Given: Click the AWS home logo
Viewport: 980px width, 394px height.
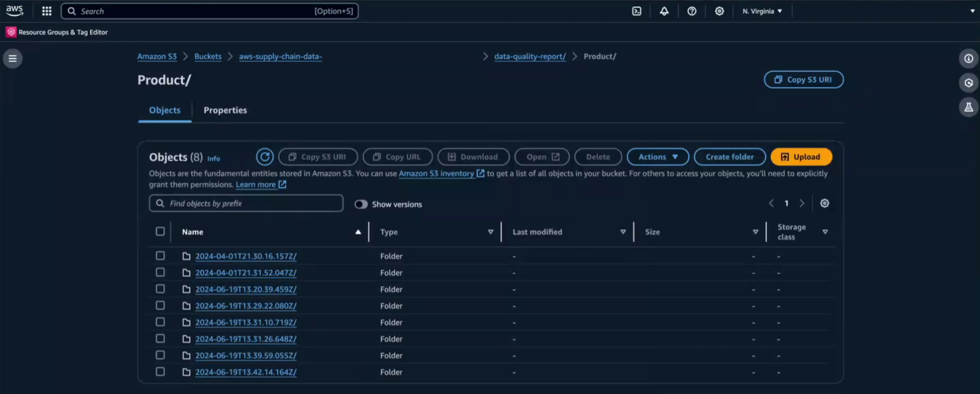Looking at the screenshot, I should tap(14, 10).
